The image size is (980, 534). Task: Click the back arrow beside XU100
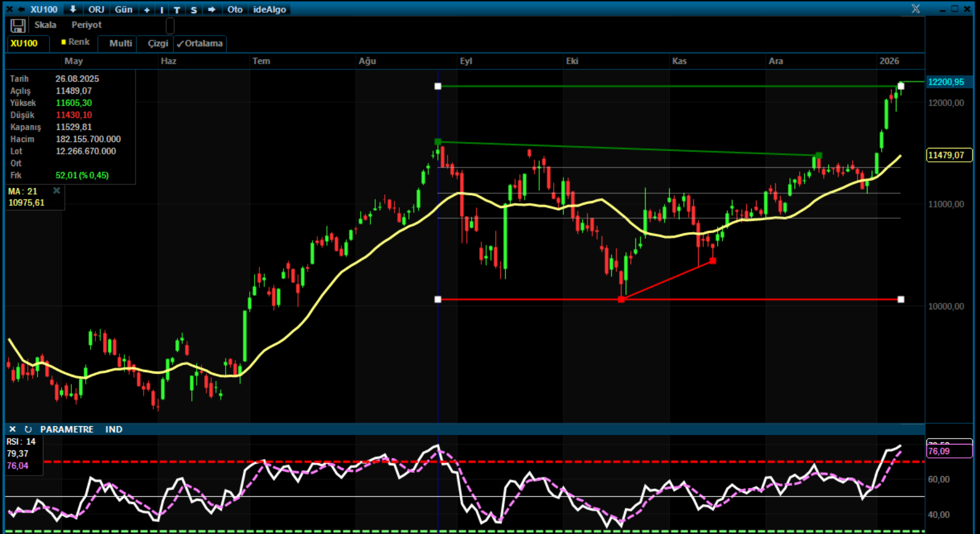pos(21,9)
